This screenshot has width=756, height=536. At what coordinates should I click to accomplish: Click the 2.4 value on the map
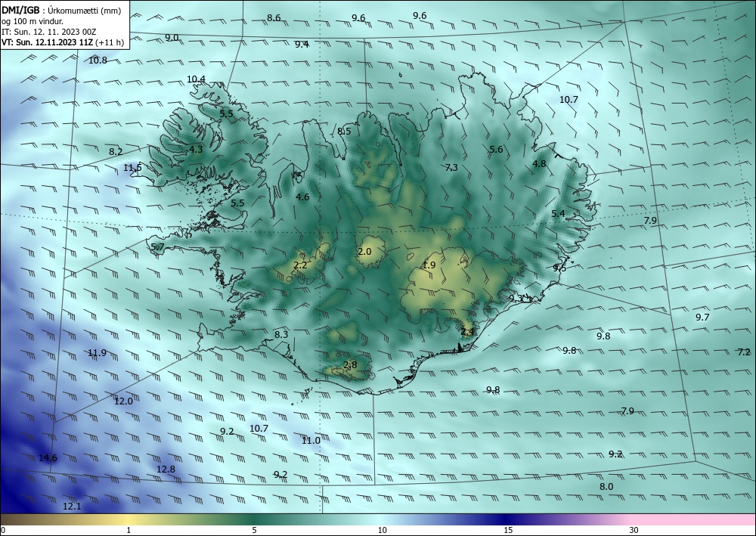[x=468, y=332]
